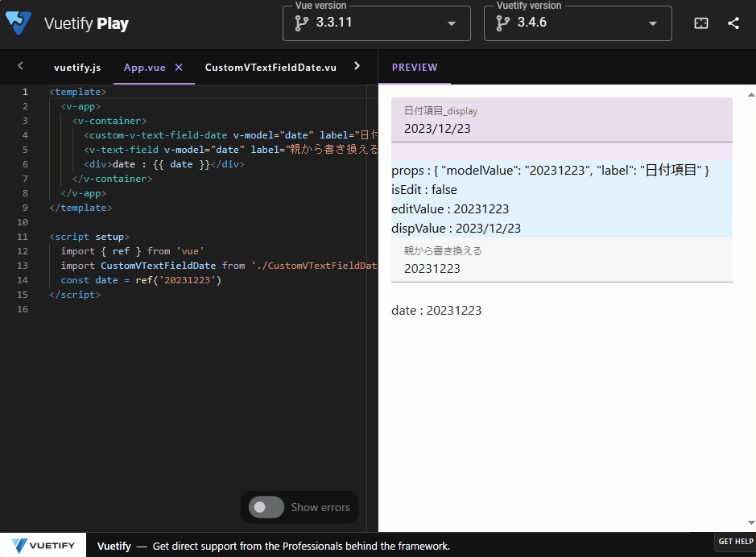This screenshot has width=756, height=557.
Task: Click the right arrow in the file tab bar
Action: 357,67
